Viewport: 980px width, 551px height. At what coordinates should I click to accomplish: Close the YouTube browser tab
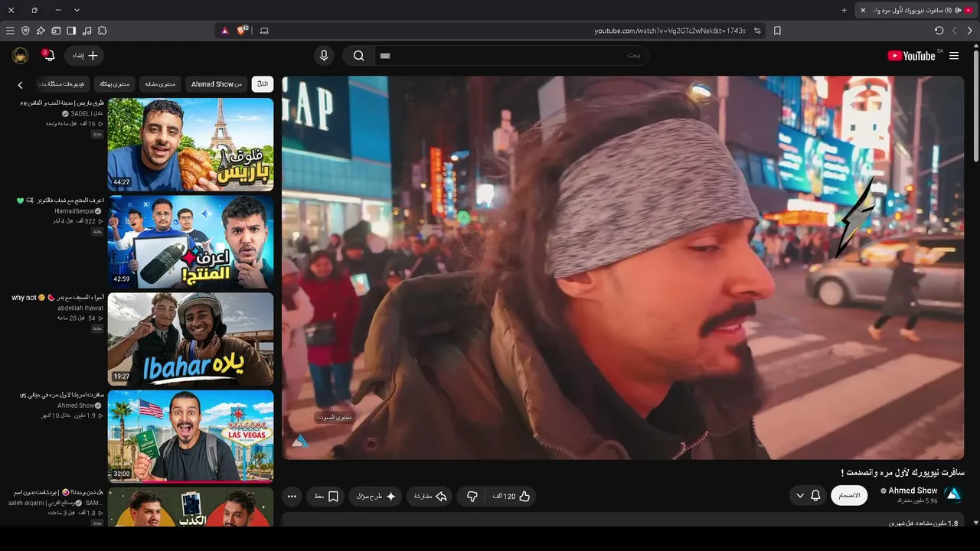tap(863, 10)
